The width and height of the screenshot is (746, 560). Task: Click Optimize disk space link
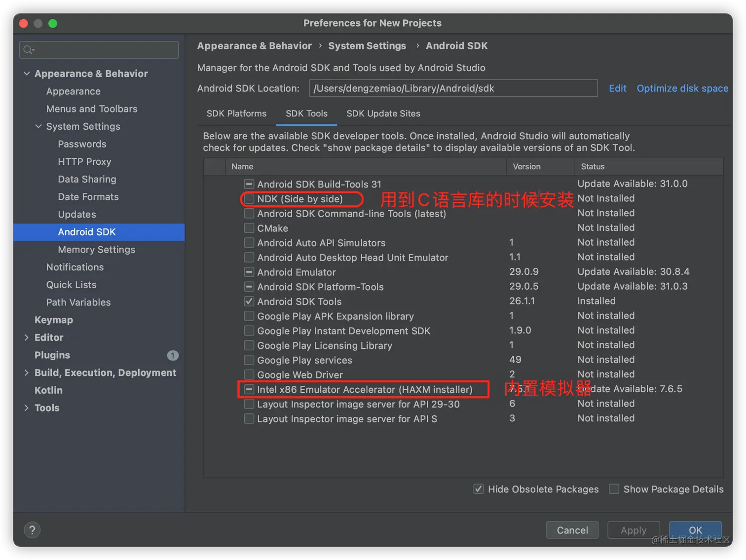(x=682, y=88)
